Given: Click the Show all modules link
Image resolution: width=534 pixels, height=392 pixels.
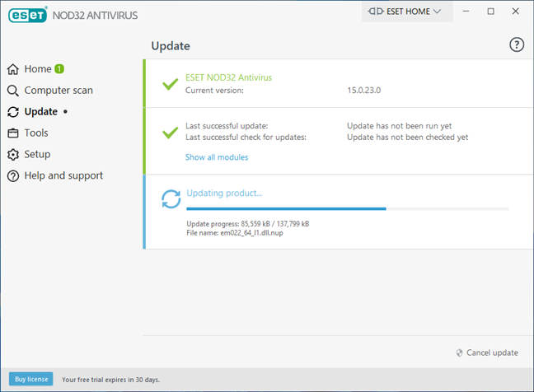Looking at the screenshot, I should click(x=217, y=157).
